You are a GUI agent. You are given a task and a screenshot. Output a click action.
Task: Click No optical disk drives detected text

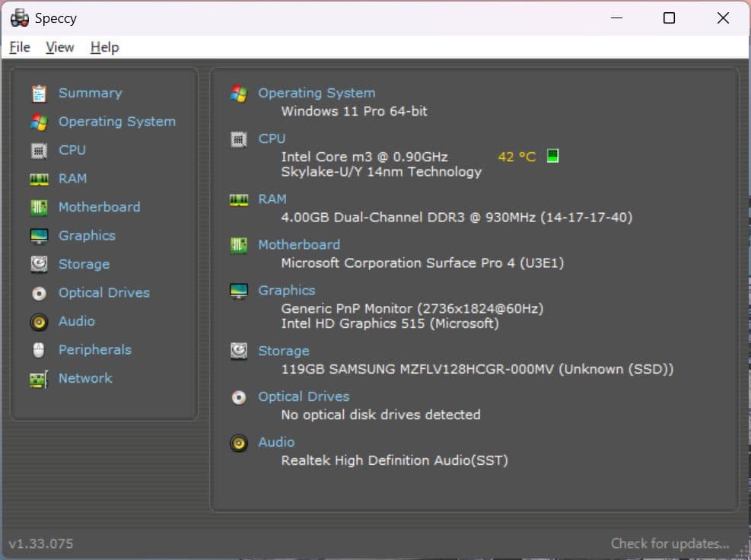click(380, 415)
